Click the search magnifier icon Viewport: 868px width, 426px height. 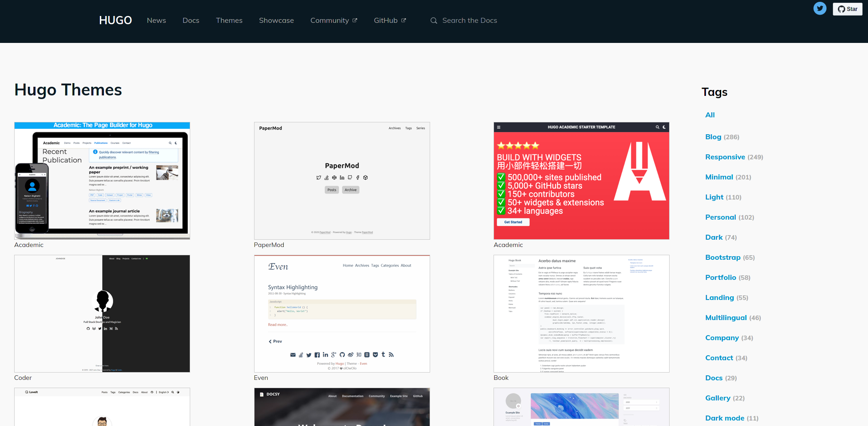[x=434, y=21]
